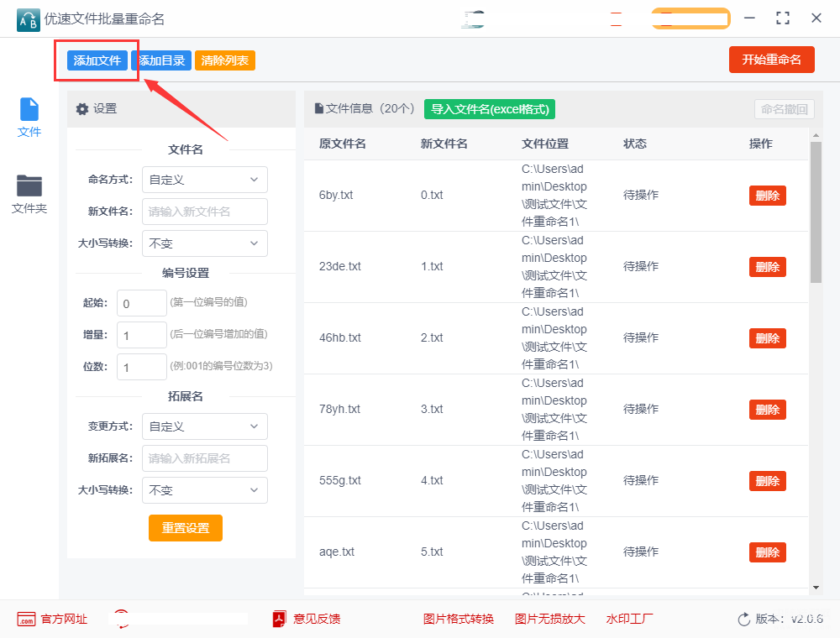Click the gear icon beside 设置

pos(82,109)
